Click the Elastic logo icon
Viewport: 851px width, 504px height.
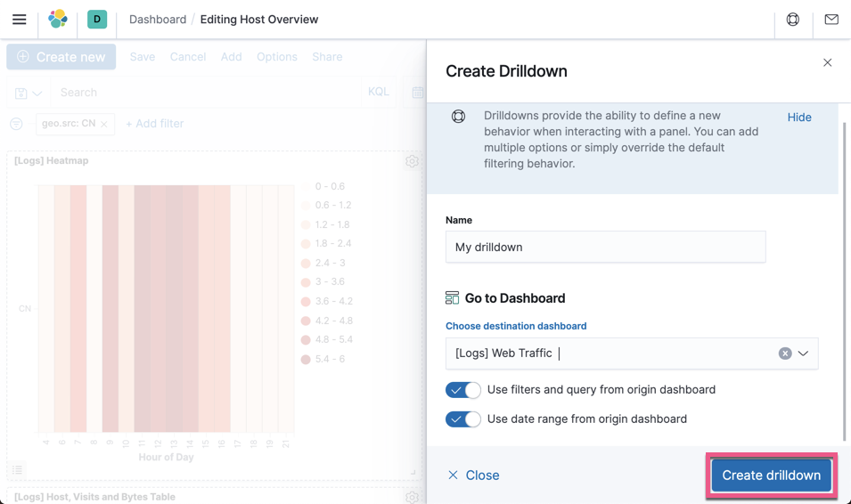point(58,19)
